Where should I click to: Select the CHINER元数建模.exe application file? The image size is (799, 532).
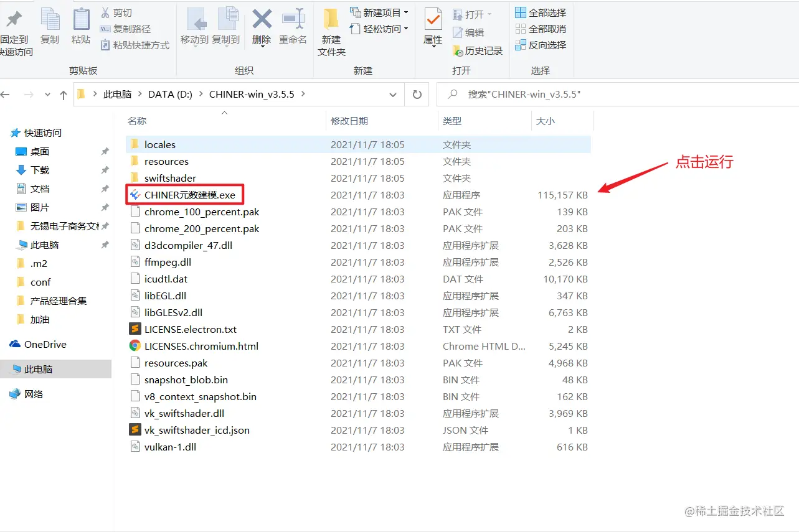(x=189, y=195)
